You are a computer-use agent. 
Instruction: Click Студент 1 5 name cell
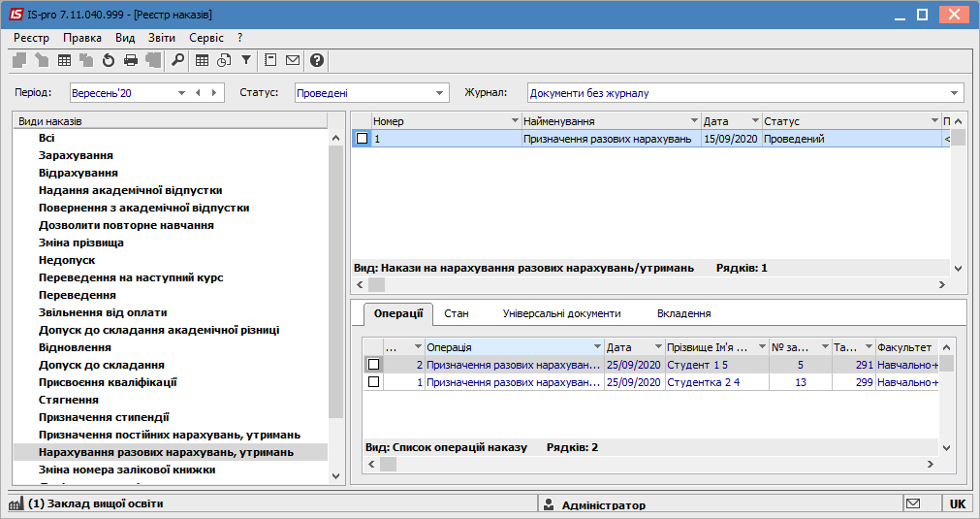coord(717,365)
